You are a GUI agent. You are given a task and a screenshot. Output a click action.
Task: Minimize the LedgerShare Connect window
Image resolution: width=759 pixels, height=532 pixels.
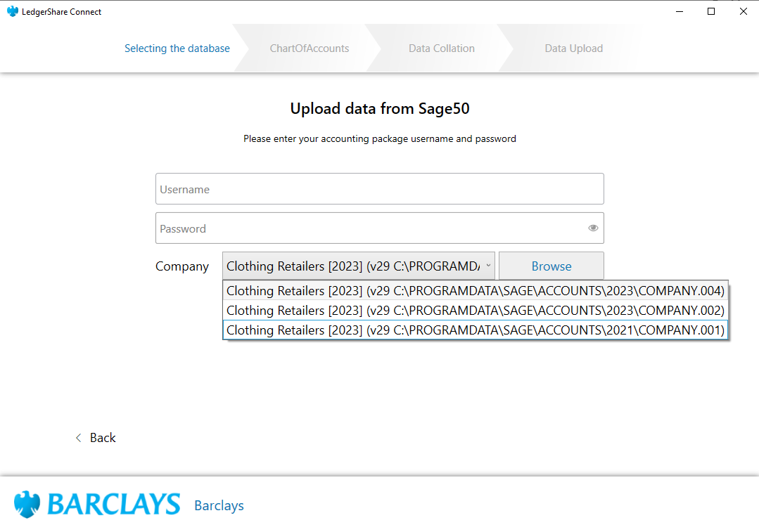click(x=679, y=11)
